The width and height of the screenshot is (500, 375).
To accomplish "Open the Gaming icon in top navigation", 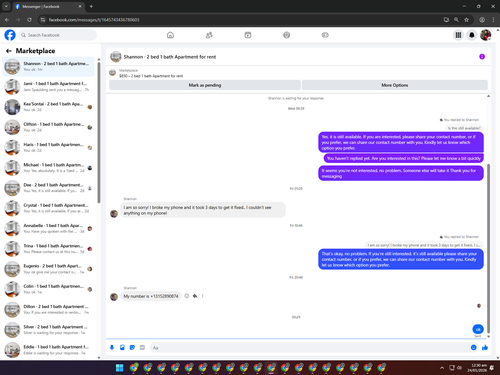I will click(x=325, y=35).
